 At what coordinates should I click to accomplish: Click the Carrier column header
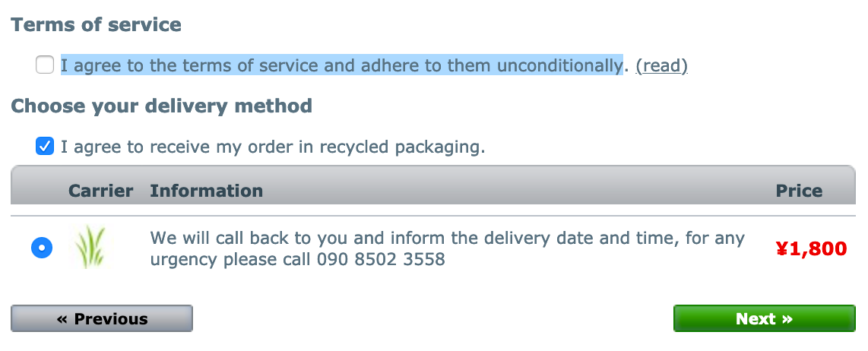pos(101,191)
